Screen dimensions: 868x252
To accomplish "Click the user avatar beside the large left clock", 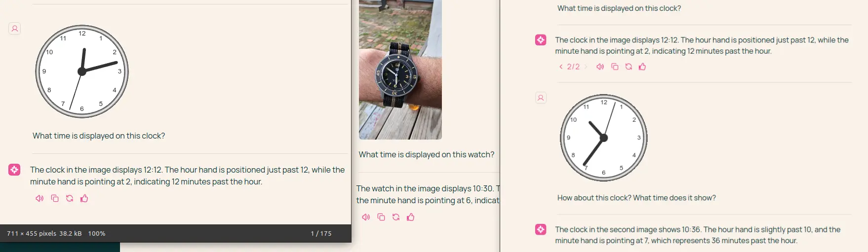I will [15, 29].
